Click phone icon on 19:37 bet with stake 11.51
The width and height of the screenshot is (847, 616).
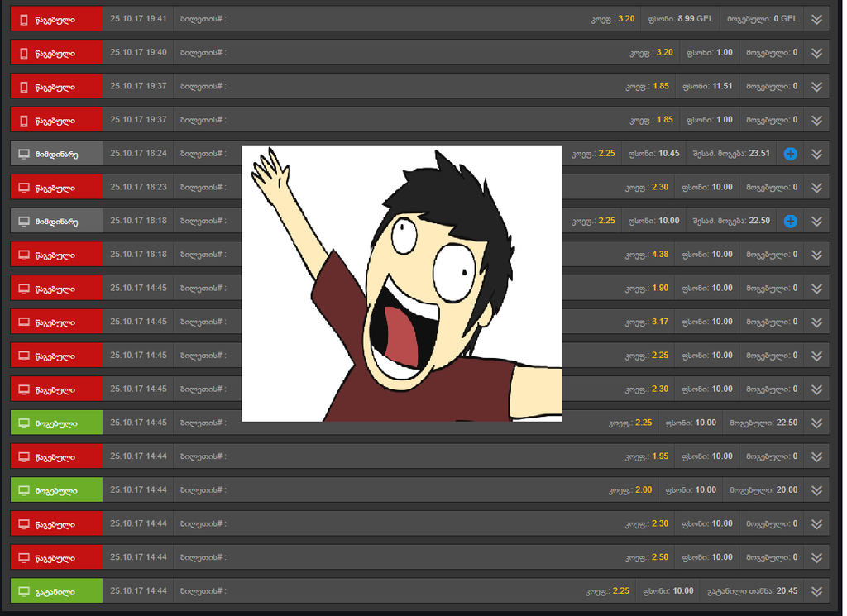coord(24,87)
